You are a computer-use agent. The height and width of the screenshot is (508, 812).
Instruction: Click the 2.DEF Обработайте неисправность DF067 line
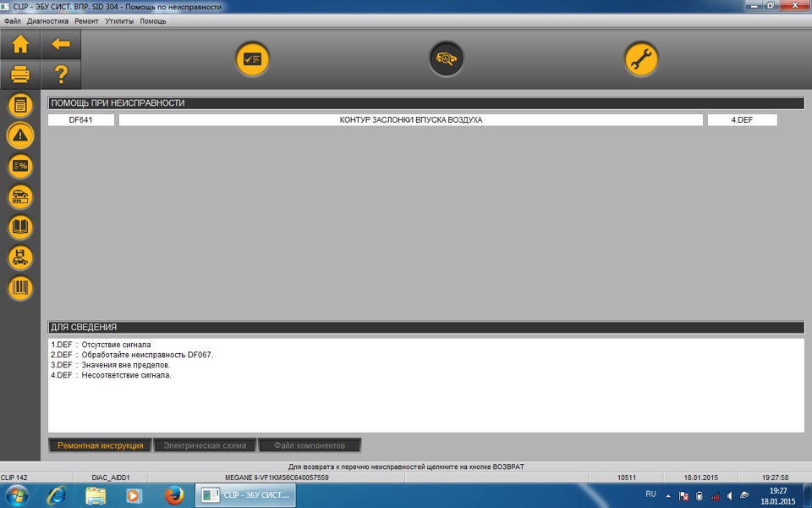(x=132, y=355)
